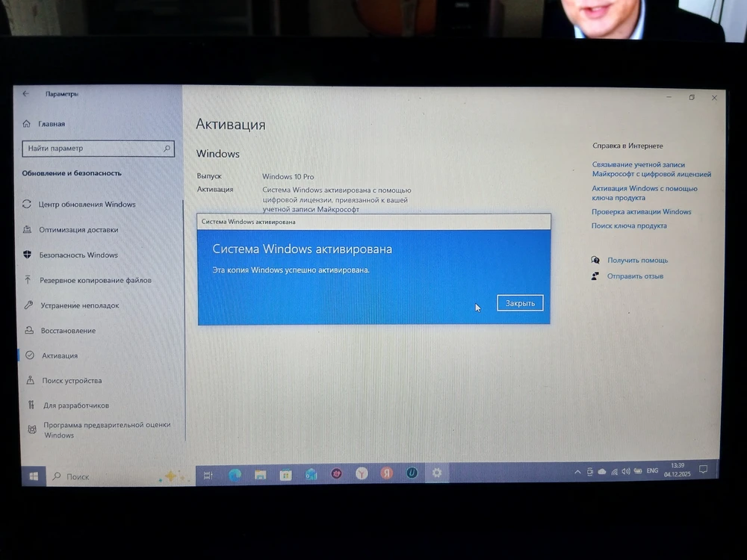Open Microsoft Edge from the taskbar
Viewport: 747px width, 560px height.
[235, 474]
